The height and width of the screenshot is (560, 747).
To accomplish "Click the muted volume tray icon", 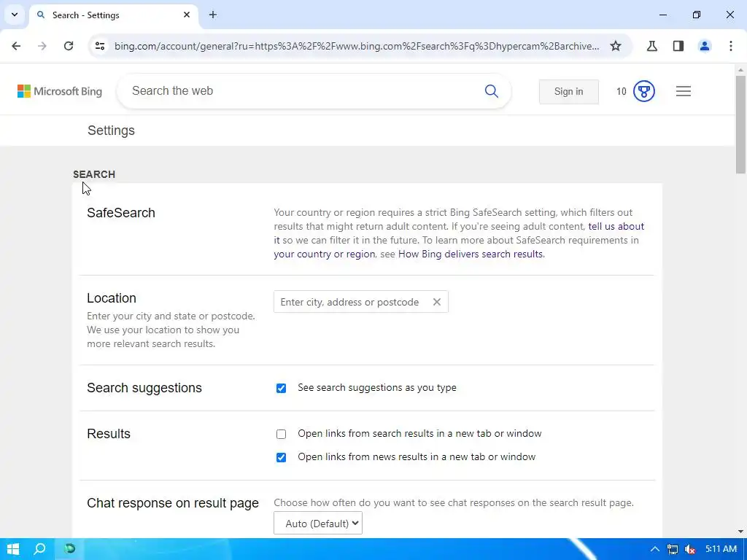I will 689,550.
